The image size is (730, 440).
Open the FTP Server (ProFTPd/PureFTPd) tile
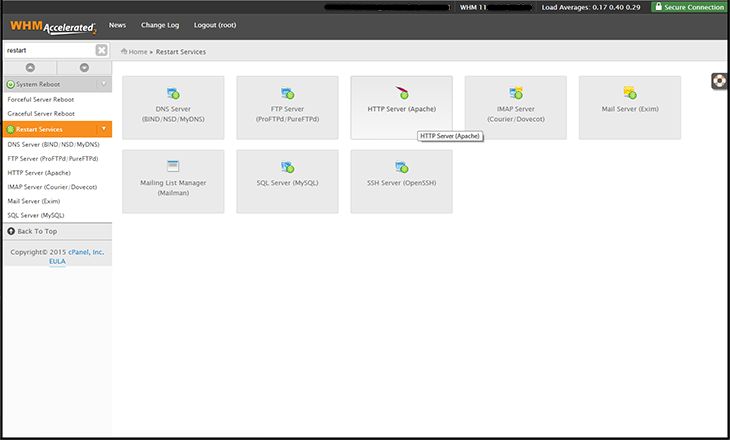(287, 108)
